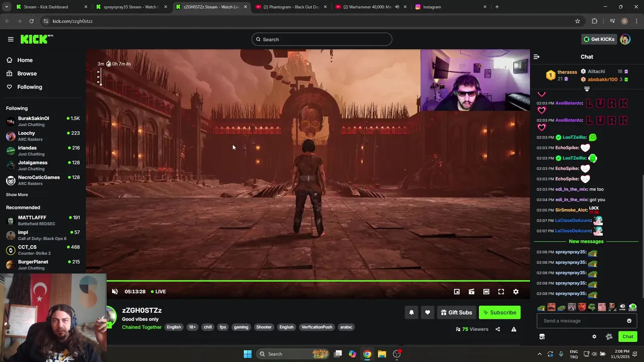This screenshot has width=644, height=362.
Task: Send message with the green Chat button
Action: point(628,336)
